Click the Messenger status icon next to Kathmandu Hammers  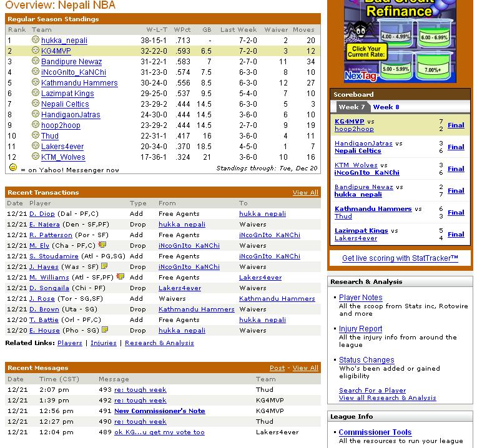tap(36, 82)
